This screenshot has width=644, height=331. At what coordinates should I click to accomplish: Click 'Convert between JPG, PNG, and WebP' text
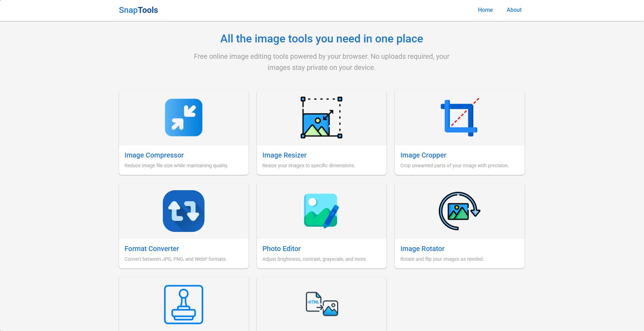coord(175,259)
